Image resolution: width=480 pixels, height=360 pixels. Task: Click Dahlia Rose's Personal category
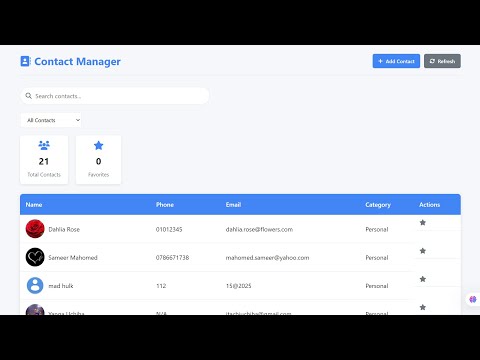tap(377, 229)
